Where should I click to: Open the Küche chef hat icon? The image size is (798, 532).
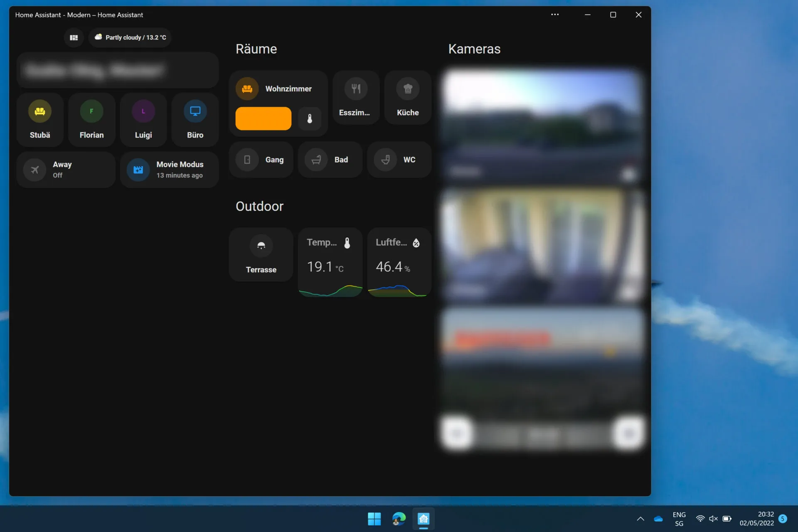[408, 89]
